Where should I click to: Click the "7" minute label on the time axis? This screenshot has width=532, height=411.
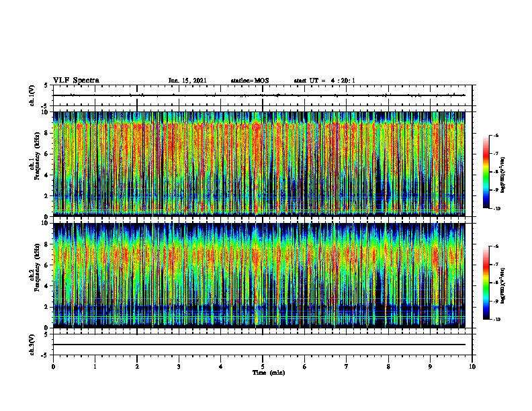point(347,367)
